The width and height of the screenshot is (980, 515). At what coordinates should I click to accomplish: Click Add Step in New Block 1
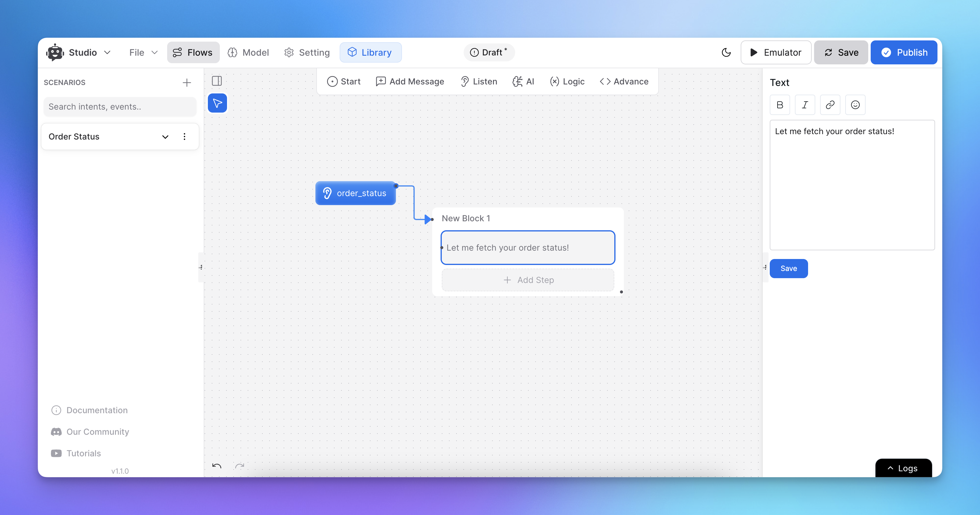click(x=528, y=280)
